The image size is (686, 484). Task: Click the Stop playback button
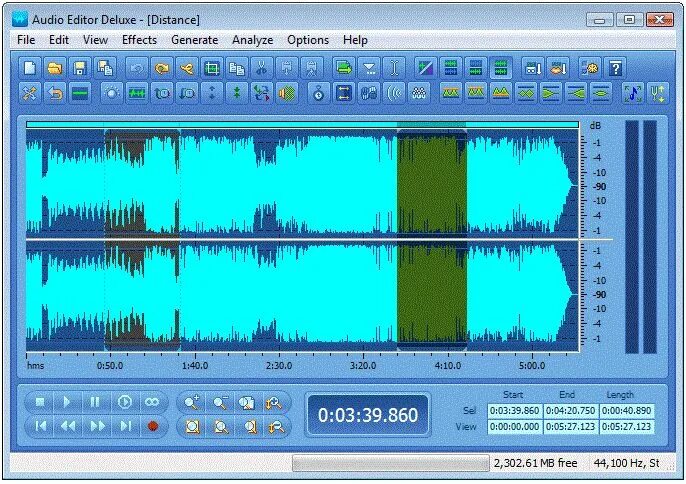click(x=40, y=402)
